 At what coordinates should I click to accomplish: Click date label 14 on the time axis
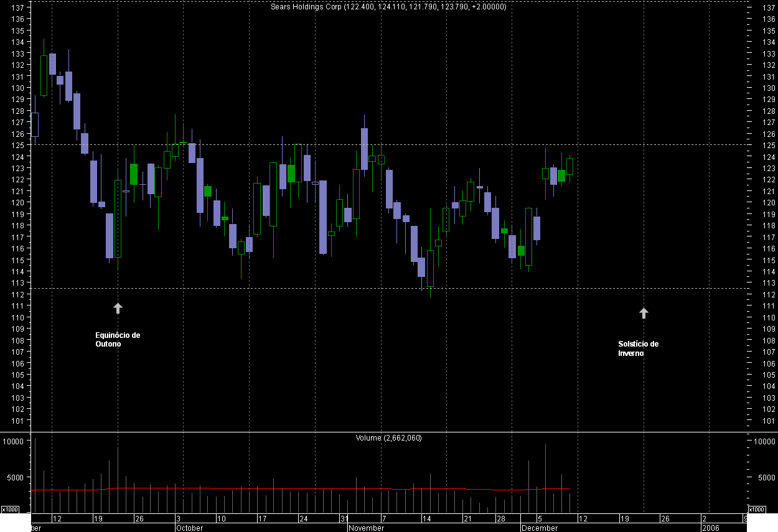427,518
